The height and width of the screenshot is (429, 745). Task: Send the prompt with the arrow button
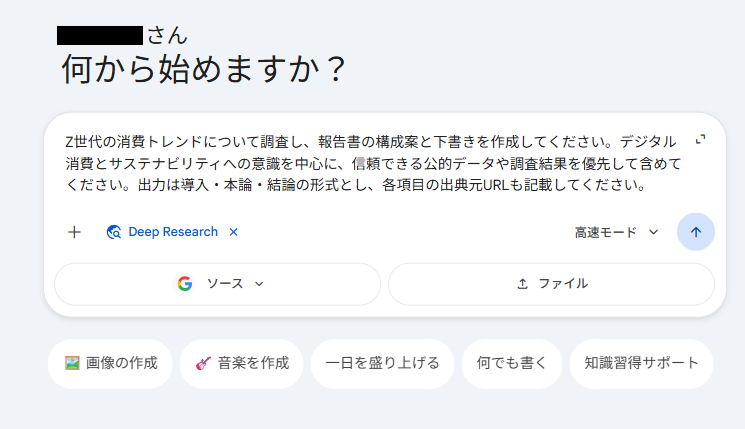click(x=696, y=232)
